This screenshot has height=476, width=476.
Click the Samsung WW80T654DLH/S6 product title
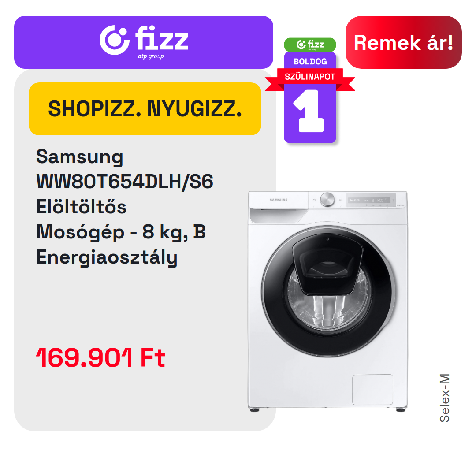tap(124, 169)
